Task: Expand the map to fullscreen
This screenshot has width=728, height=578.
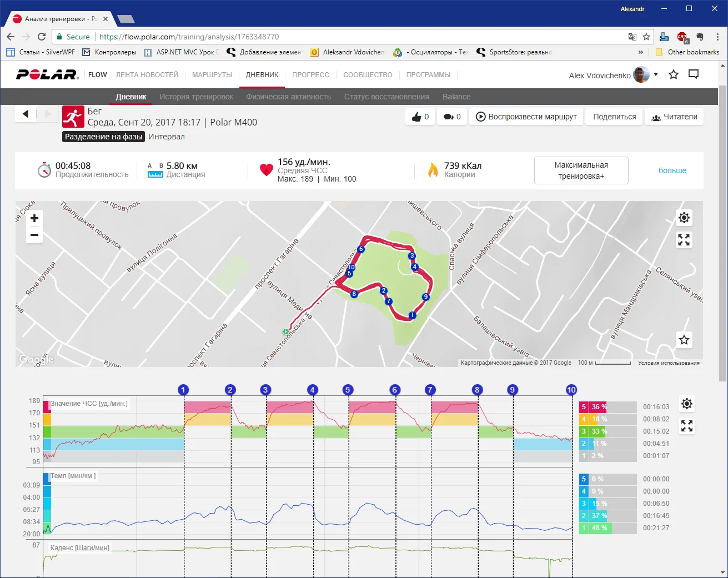Action: (x=684, y=240)
